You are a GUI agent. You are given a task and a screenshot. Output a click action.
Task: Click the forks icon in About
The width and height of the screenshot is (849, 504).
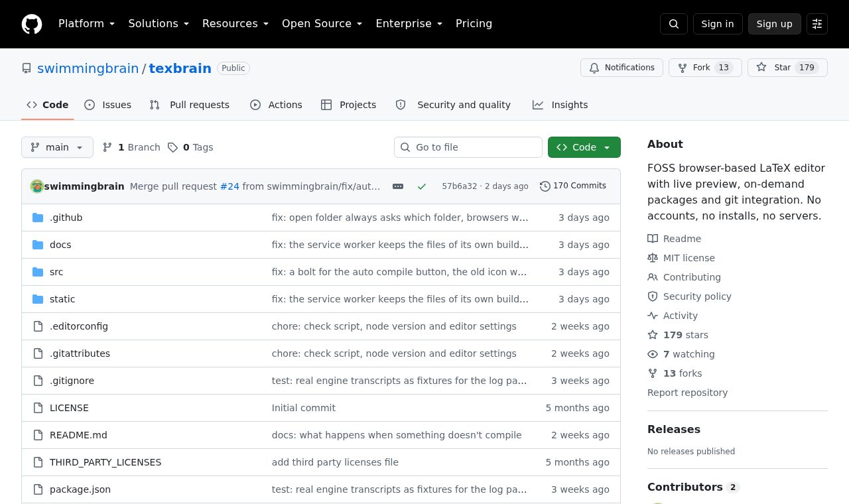[x=653, y=373]
